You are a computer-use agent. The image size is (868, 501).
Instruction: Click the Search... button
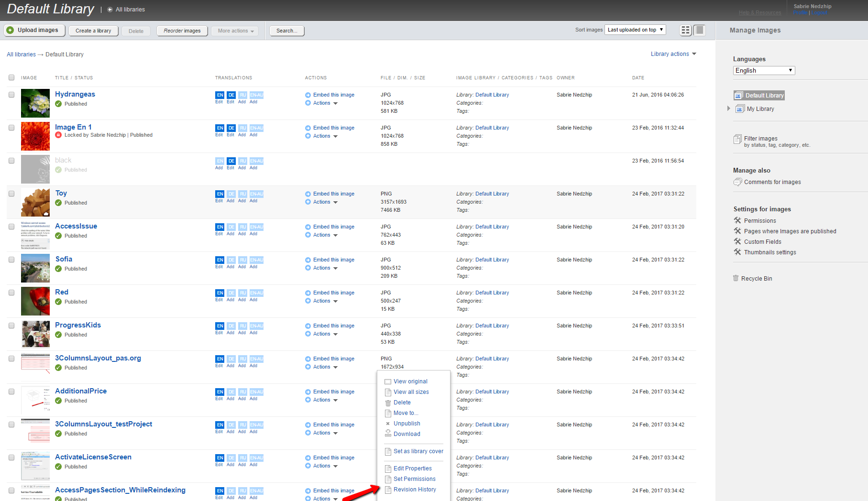point(287,31)
